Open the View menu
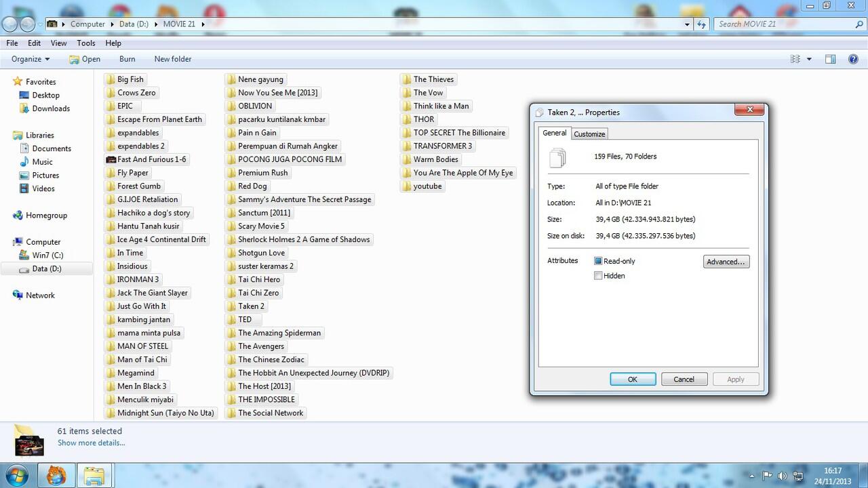868x488 pixels. 58,43
